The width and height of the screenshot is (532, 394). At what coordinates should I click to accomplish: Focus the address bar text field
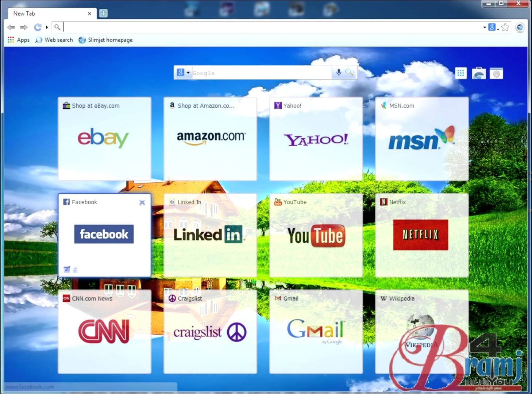272,27
